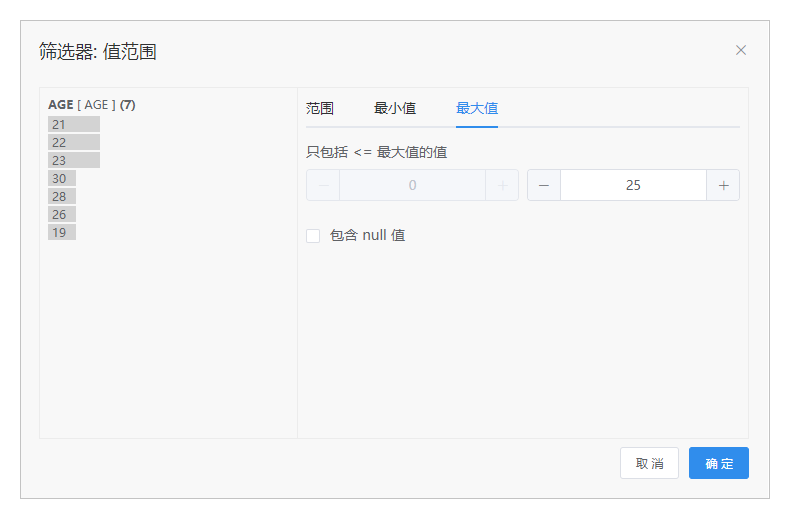Click the max value field showing 25
This screenshot has width=790, height=519.
click(x=633, y=185)
